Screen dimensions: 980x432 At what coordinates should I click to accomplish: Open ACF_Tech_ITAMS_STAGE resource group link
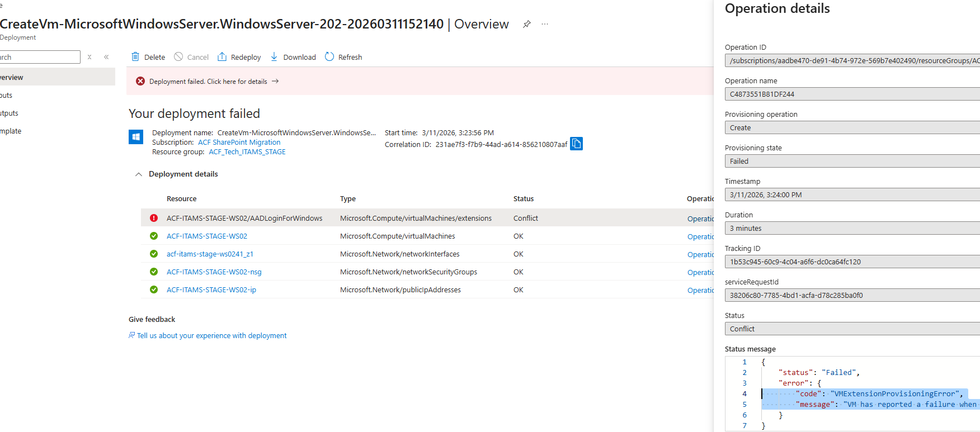point(247,152)
